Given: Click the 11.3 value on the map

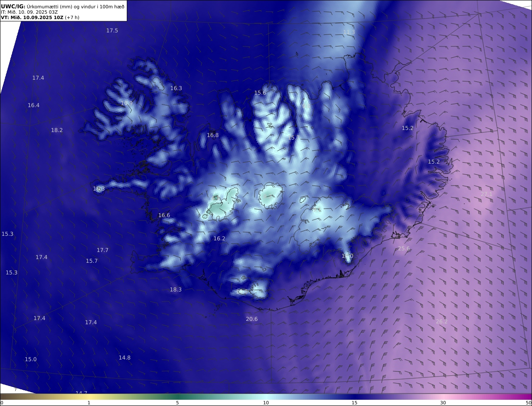Looking at the screenshot, I should (x=349, y=32).
